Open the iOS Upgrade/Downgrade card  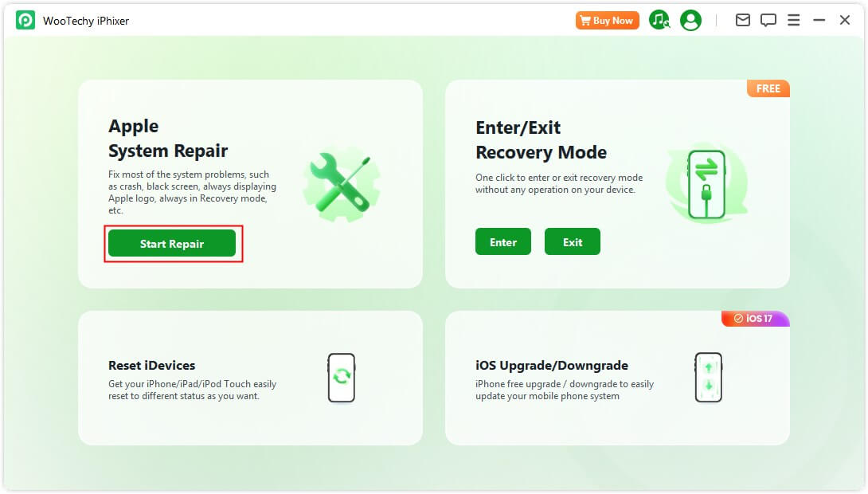click(x=617, y=378)
